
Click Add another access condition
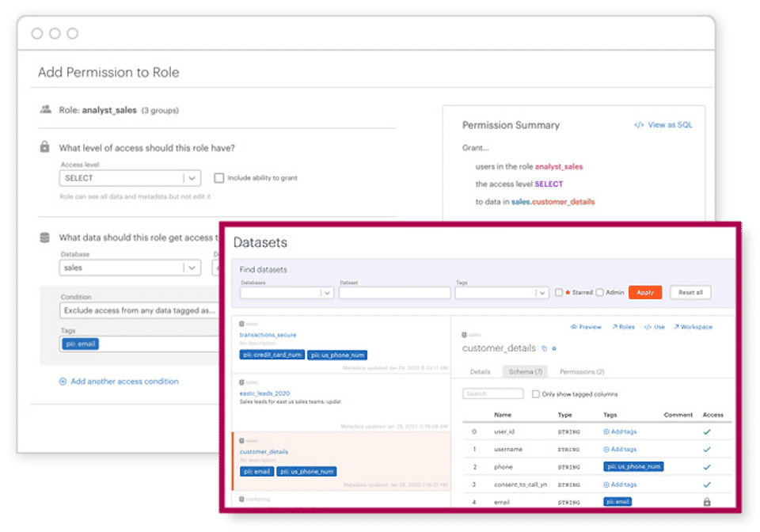124,382
